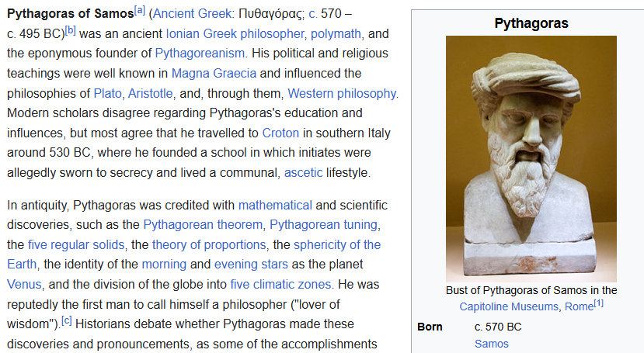Click the infobox title Pythagoras
The height and width of the screenshot is (353, 644).
pos(531,23)
